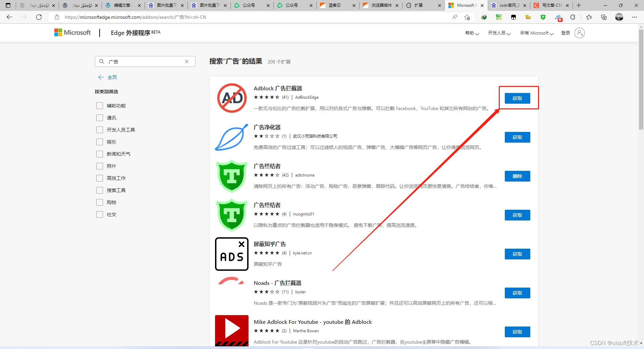This screenshot has height=349, width=644.
Task: Expand the 所有 Microsoft dropdown
Action: point(537,33)
